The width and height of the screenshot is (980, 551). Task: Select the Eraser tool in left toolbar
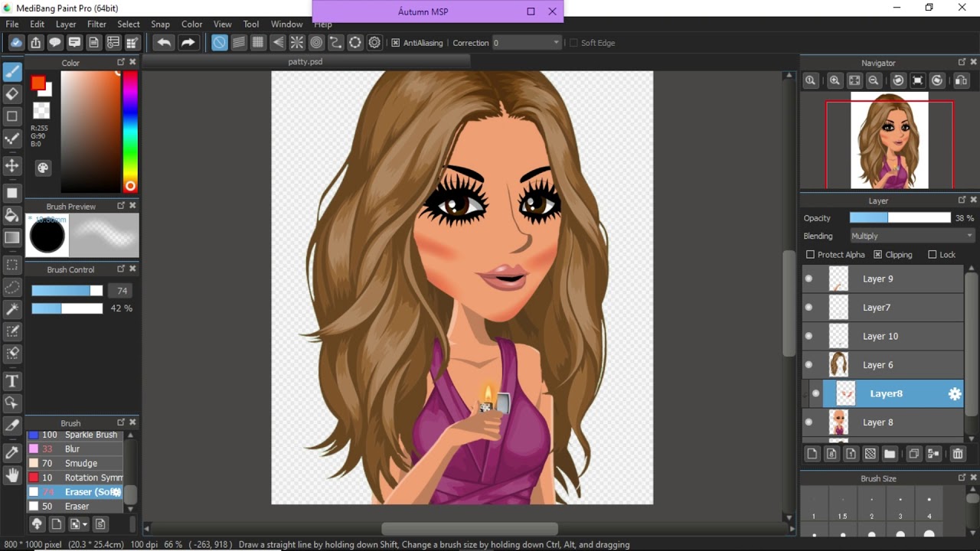[12, 94]
